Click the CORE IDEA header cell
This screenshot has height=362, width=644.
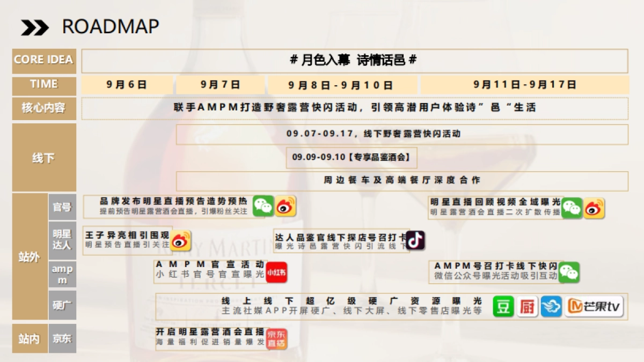click(43, 61)
